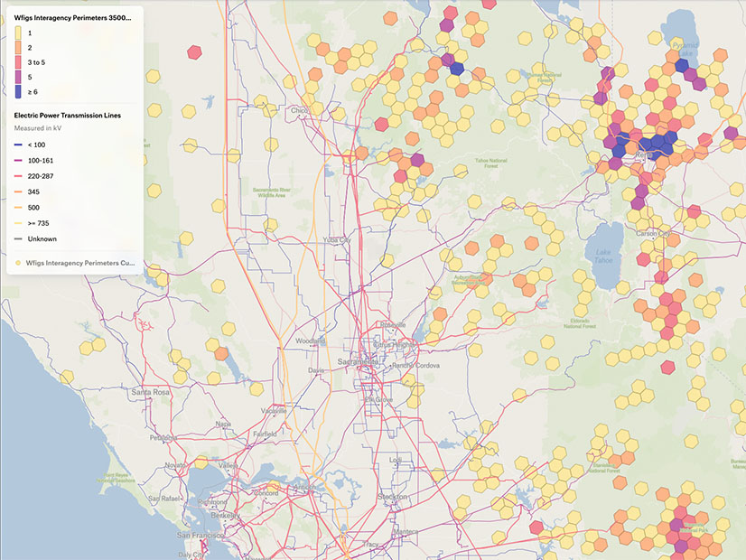Screen dimensions: 746x560
Task: Select the blue '≥ 6' legend swatch
Action: point(19,91)
